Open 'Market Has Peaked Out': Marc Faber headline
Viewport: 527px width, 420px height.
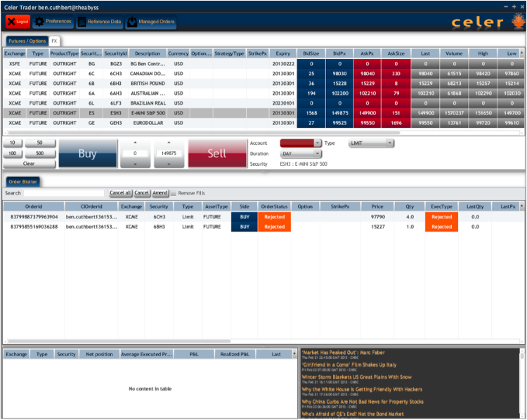point(343,353)
